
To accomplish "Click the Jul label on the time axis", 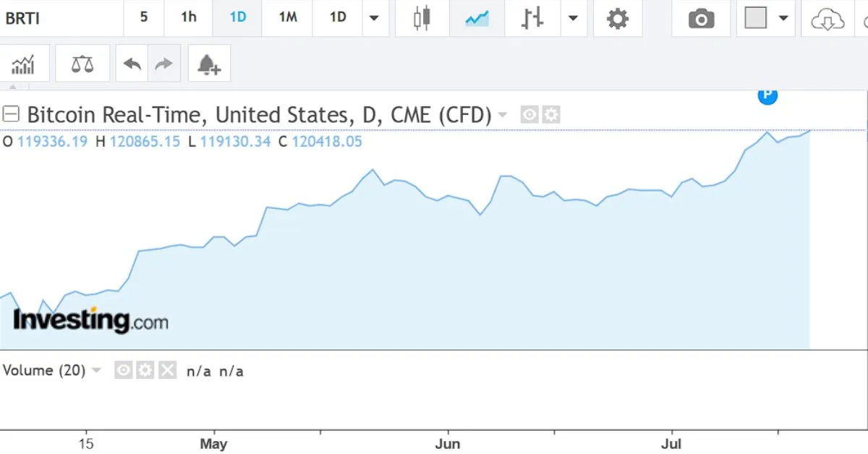I will [x=671, y=444].
